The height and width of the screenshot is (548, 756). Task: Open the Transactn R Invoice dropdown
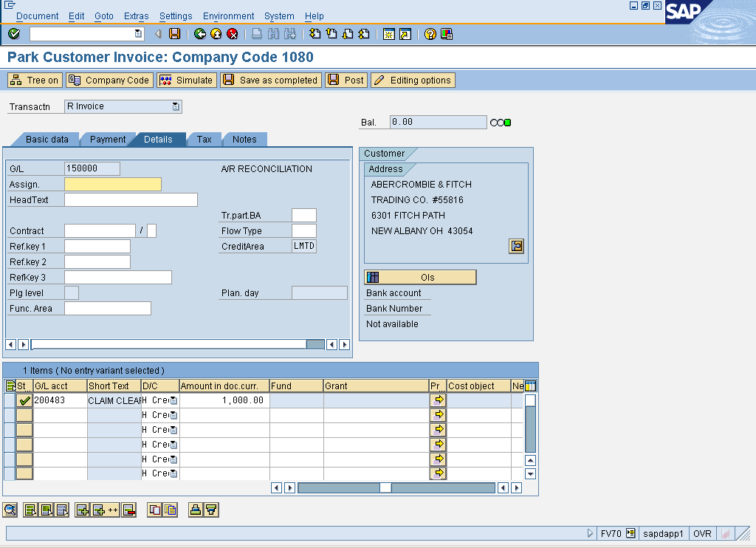[176, 106]
